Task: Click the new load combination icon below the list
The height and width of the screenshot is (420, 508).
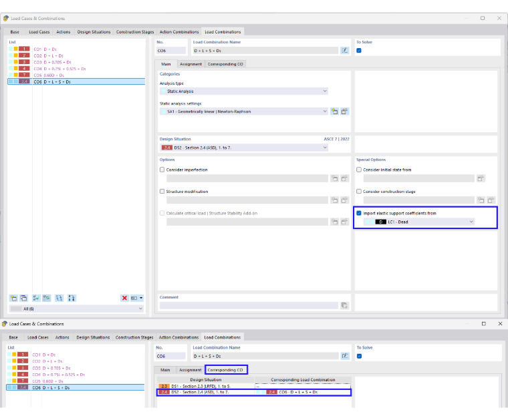Action: click(13, 298)
